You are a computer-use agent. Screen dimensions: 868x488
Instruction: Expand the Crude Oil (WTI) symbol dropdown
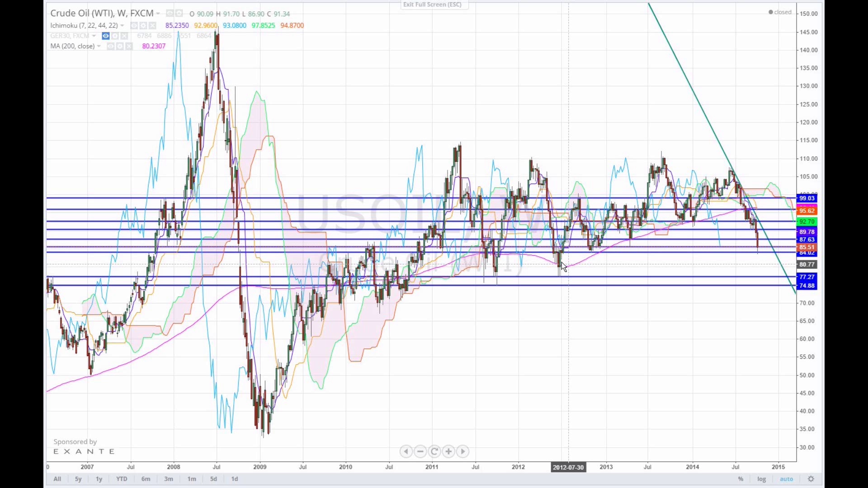(158, 14)
